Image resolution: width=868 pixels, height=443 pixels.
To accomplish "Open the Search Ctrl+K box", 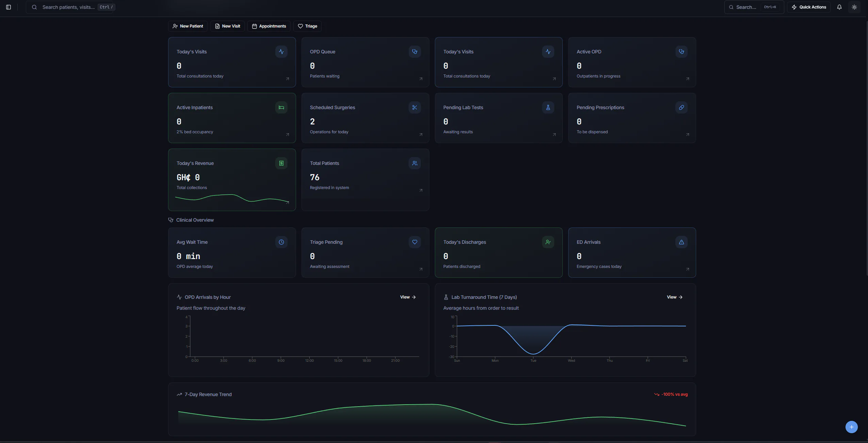I will (x=754, y=7).
